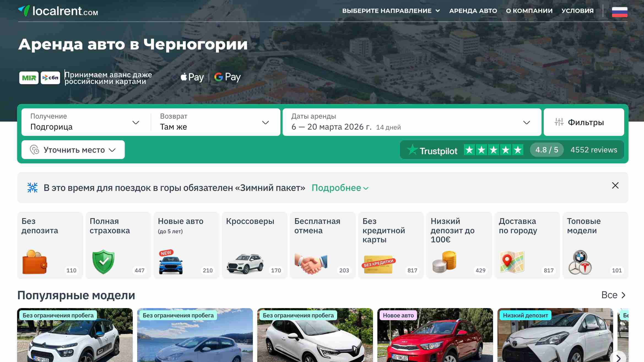
Task: Click the SBP payment icon
Action: coord(50,78)
